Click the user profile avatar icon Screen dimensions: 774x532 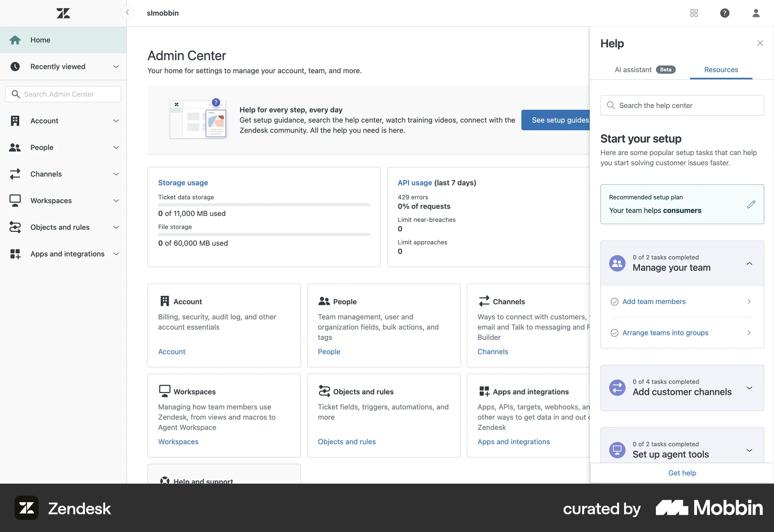756,13
